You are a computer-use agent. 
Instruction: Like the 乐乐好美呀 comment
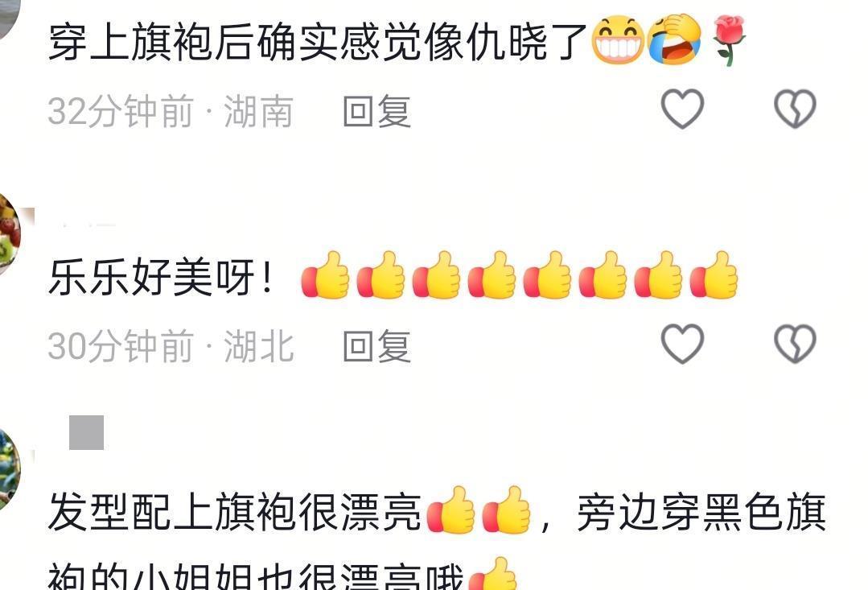pyautogui.click(x=682, y=344)
